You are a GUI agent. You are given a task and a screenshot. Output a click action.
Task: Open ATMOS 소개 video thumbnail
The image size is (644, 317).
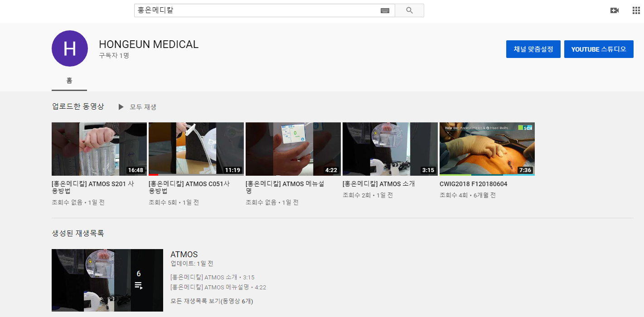[390, 149]
